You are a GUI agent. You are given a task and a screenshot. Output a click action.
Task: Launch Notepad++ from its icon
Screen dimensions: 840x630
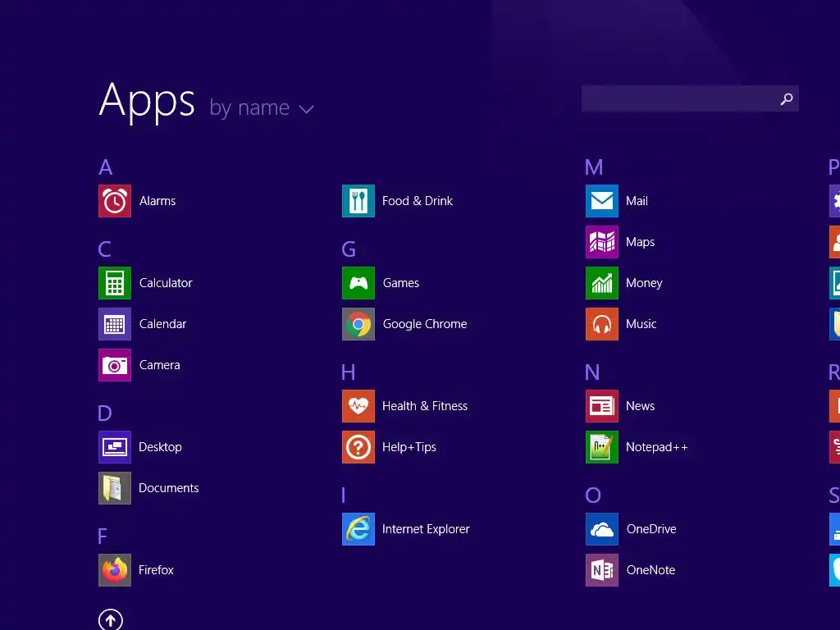click(x=602, y=447)
